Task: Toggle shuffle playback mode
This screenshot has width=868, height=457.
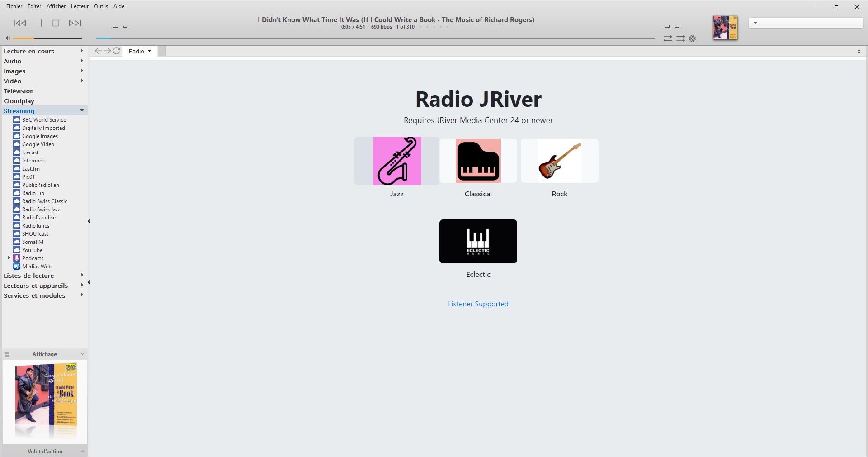Action: [x=680, y=39]
